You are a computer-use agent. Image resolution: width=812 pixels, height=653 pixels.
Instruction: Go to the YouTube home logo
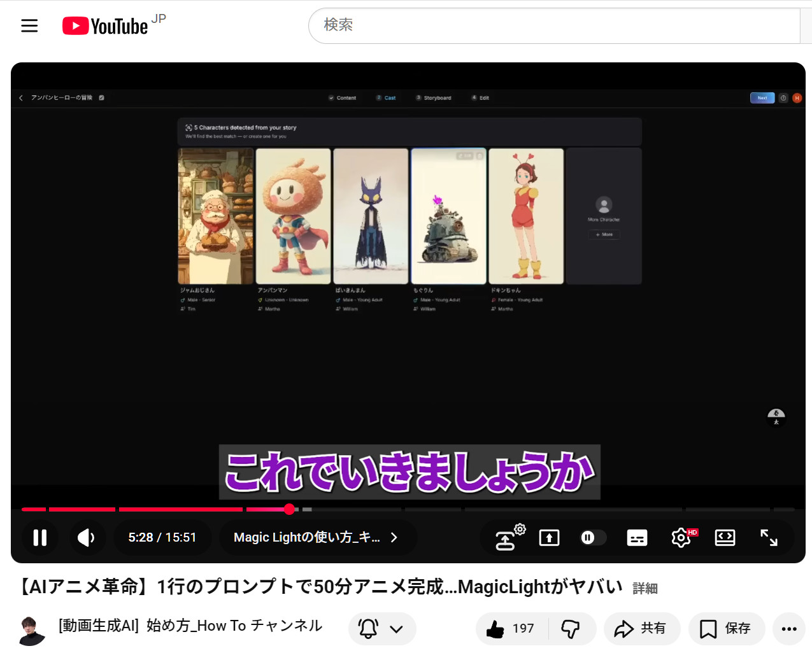click(x=106, y=25)
